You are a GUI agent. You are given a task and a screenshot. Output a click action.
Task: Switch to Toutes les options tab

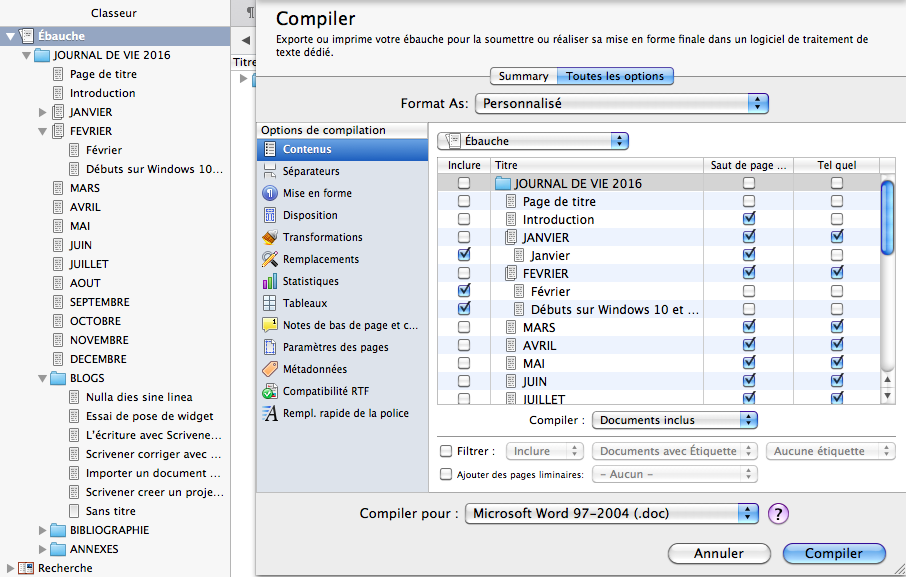click(614, 76)
